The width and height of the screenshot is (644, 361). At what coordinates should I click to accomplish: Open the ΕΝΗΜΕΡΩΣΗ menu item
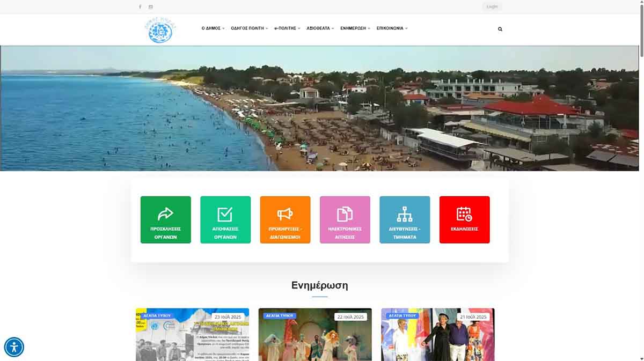pos(355,28)
